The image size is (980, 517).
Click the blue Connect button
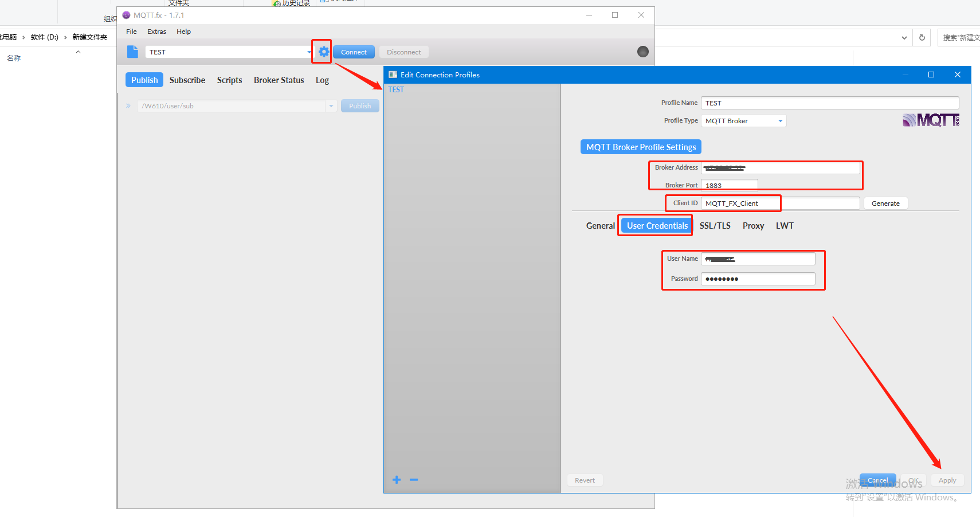click(x=354, y=52)
